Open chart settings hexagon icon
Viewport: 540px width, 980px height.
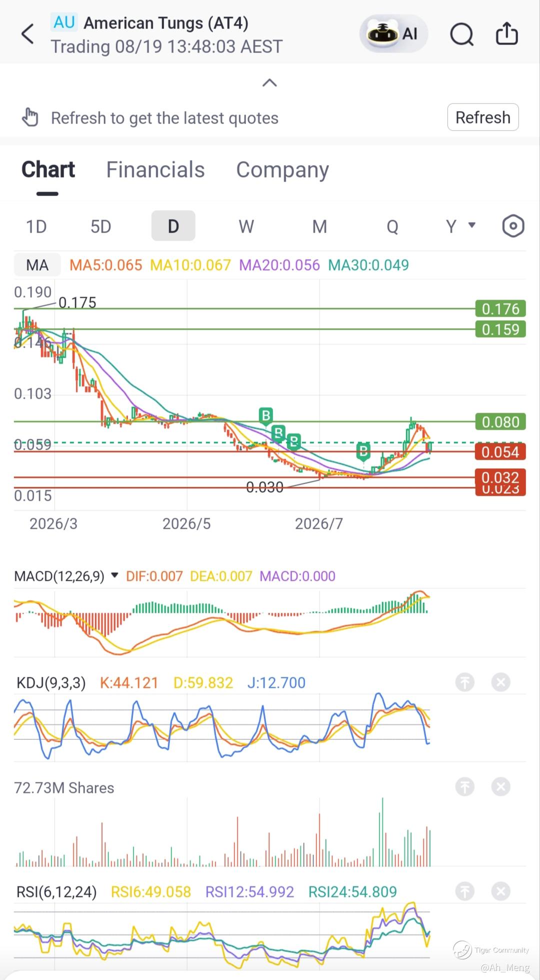[x=513, y=226]
